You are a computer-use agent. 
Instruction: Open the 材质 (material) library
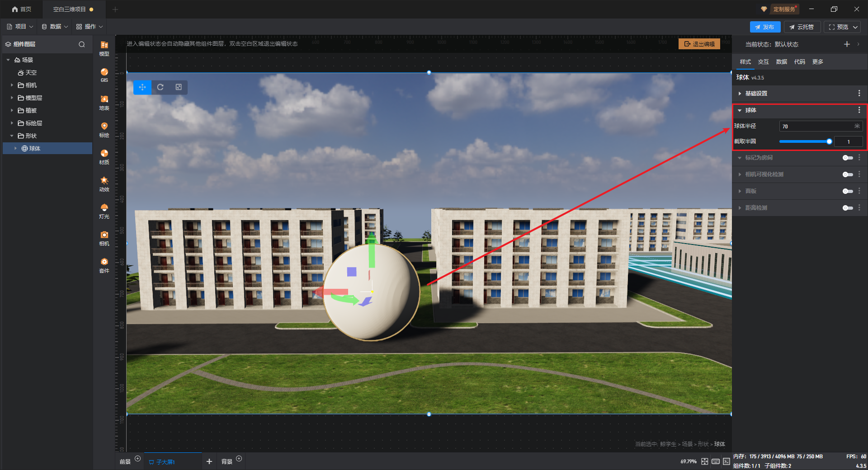pos(104,157)
